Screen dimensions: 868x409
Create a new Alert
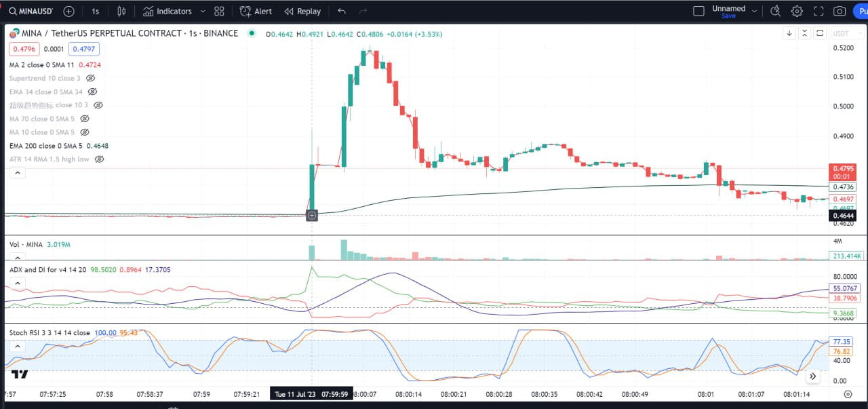tap(256, 12)
